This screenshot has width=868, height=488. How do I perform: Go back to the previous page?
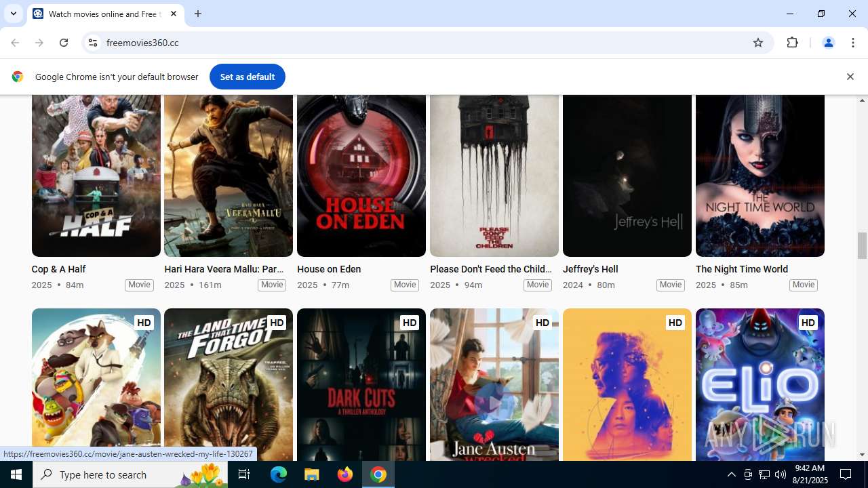[x=15, y=43]
